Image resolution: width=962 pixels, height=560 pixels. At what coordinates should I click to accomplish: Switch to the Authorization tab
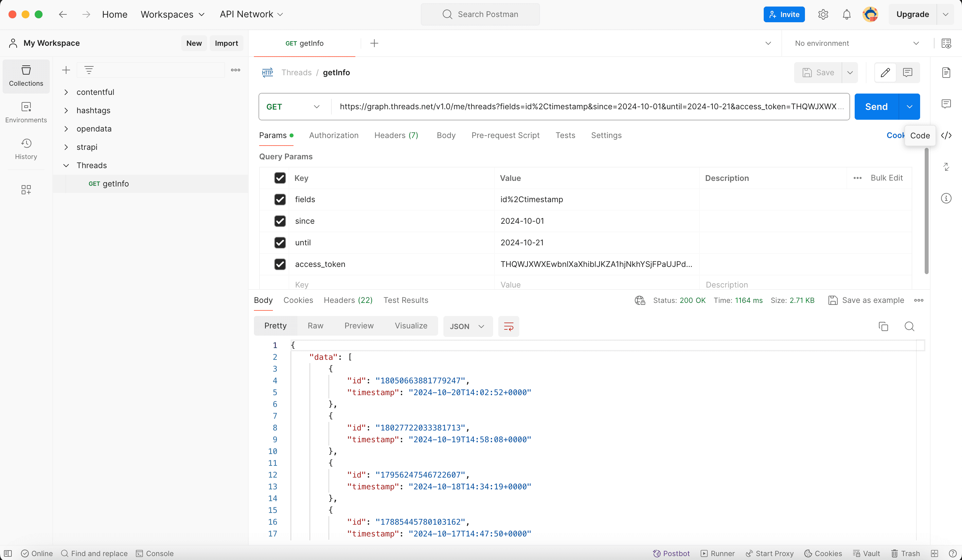click(x=333, y=135)
